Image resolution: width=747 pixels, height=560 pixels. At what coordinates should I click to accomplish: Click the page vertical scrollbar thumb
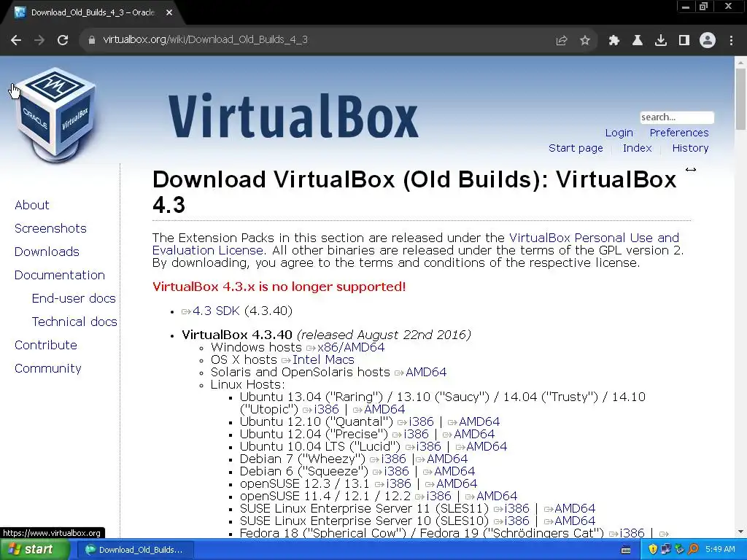tap(740, 99)
